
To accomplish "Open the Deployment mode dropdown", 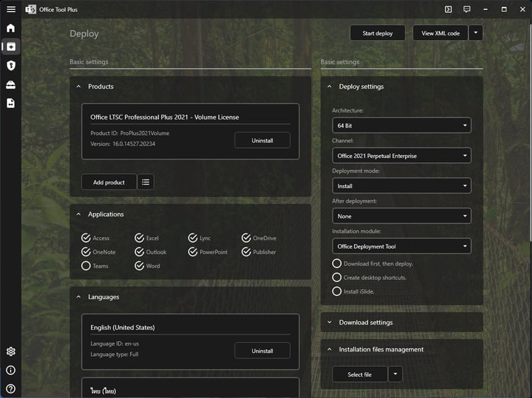I will point(401,186).
